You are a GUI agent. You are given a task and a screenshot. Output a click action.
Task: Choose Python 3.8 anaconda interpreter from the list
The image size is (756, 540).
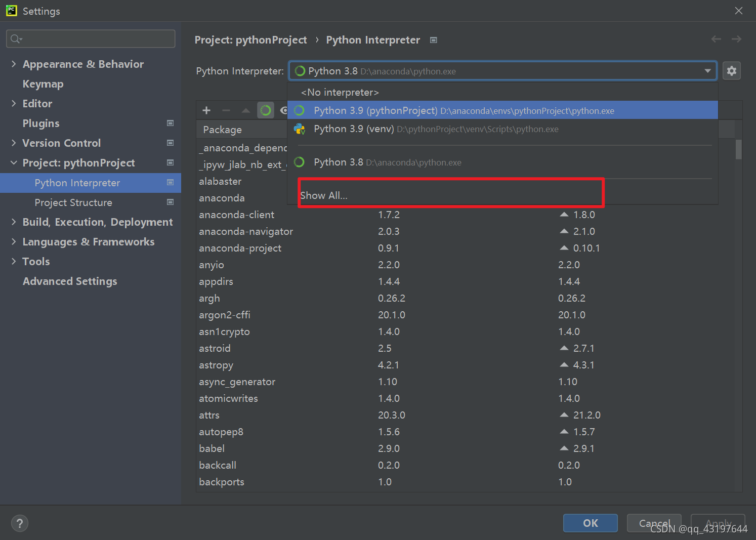pos(502,162)
